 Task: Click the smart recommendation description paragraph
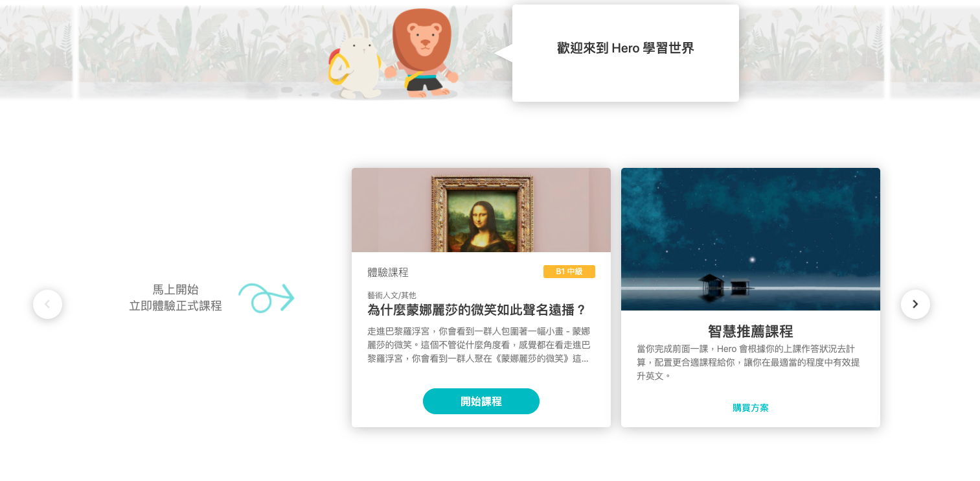[749, 362]
